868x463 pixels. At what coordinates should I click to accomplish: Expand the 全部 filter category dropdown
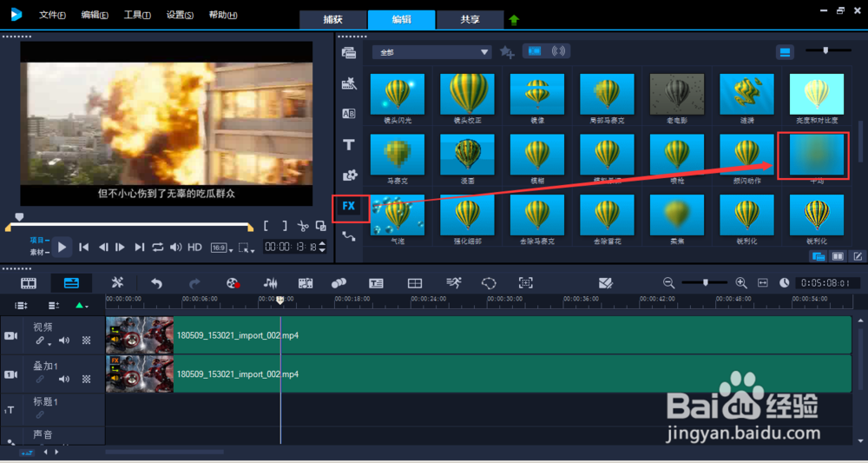point(431,52)
